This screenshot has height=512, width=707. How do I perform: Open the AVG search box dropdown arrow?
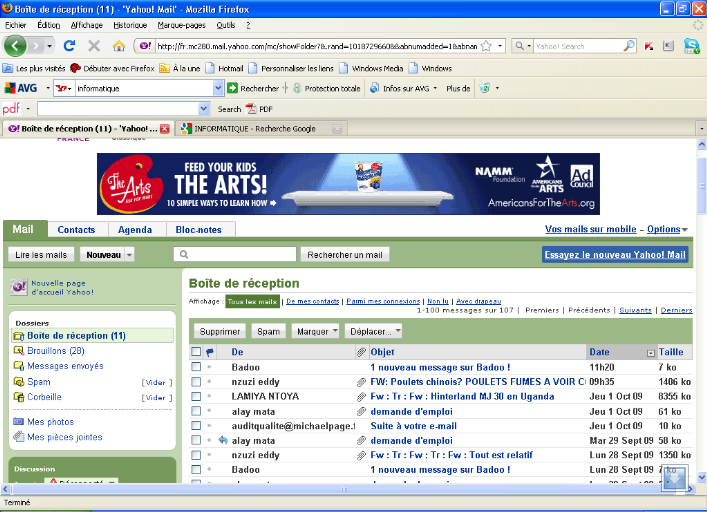coord(218,88)
